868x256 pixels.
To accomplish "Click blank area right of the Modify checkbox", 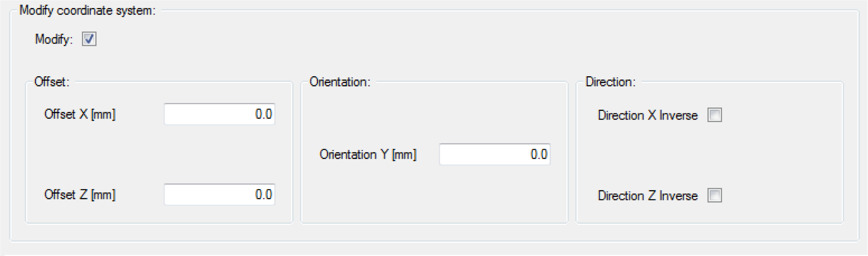I will 280,39.
